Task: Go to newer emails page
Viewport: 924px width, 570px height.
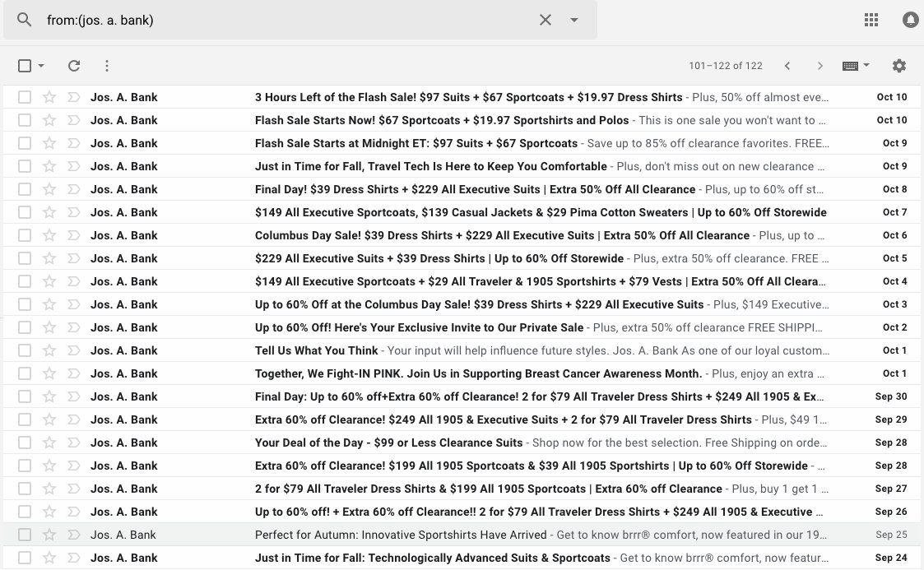Action: coord(787,66)
